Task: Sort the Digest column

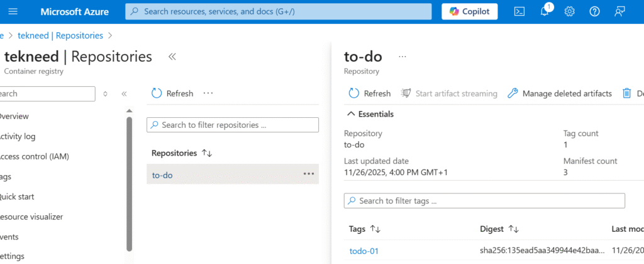Action: 513,229
